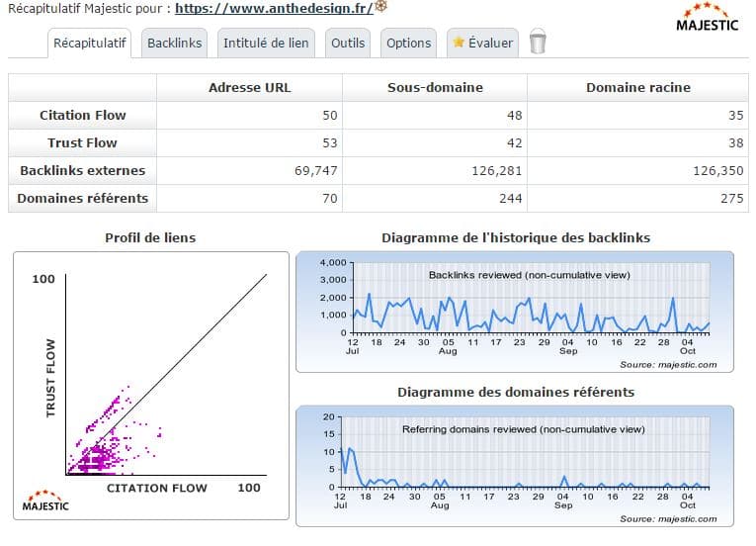Open the Options tab

click(x=409, y=43)
